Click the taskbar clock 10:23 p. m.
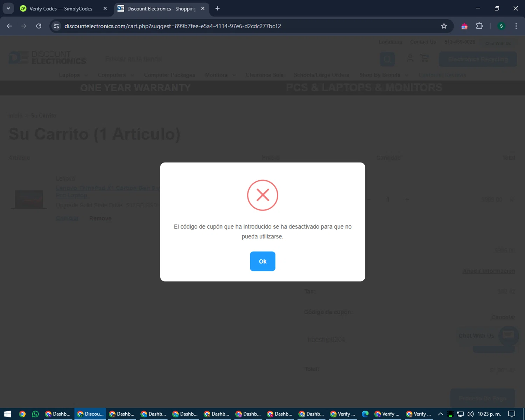This screenshot has height=420, width=525. point(489,414)
